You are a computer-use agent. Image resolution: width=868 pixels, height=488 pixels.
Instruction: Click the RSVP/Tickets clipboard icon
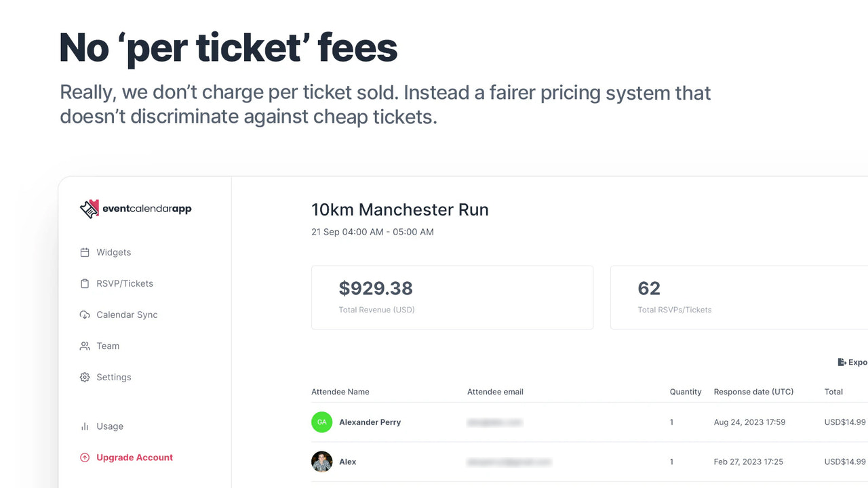click(x=85, y=283)
